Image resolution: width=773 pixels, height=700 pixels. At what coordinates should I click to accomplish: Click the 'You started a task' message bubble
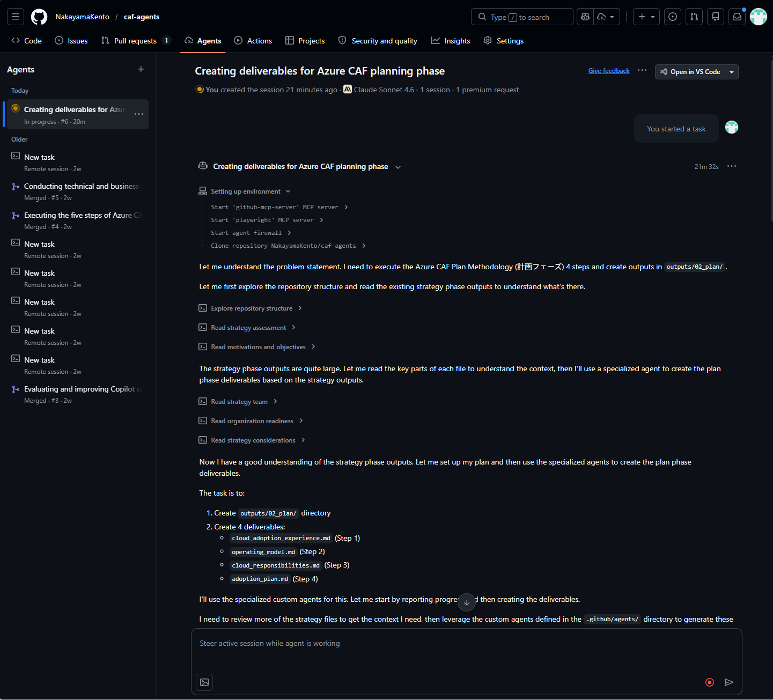[x=676, y=129]
